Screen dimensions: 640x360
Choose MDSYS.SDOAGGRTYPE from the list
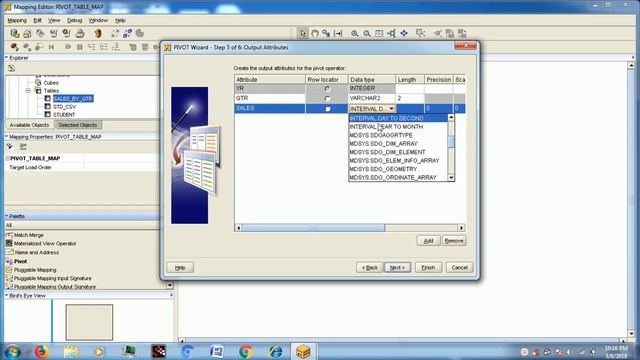(x=398, y=135)
